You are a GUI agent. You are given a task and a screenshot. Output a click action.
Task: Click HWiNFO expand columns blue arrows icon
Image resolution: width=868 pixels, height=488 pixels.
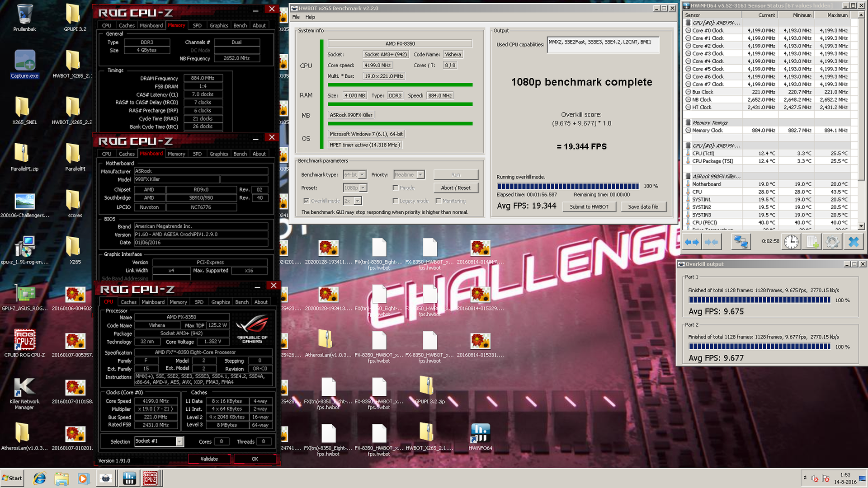point(692,242)
